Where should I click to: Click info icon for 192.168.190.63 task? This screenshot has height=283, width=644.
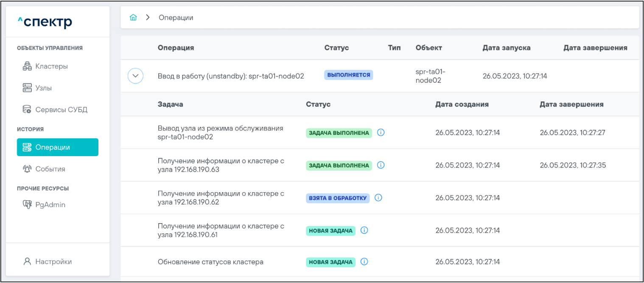point(381,165)
